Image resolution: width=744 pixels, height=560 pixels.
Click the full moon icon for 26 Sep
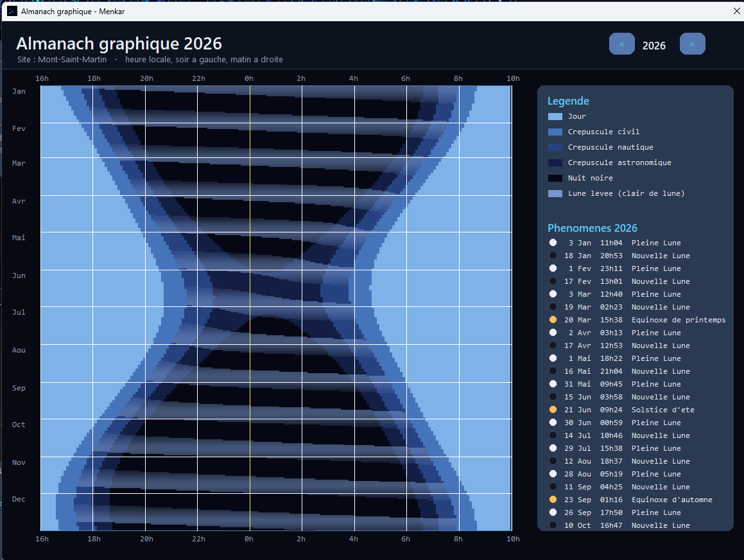[553, 512]
